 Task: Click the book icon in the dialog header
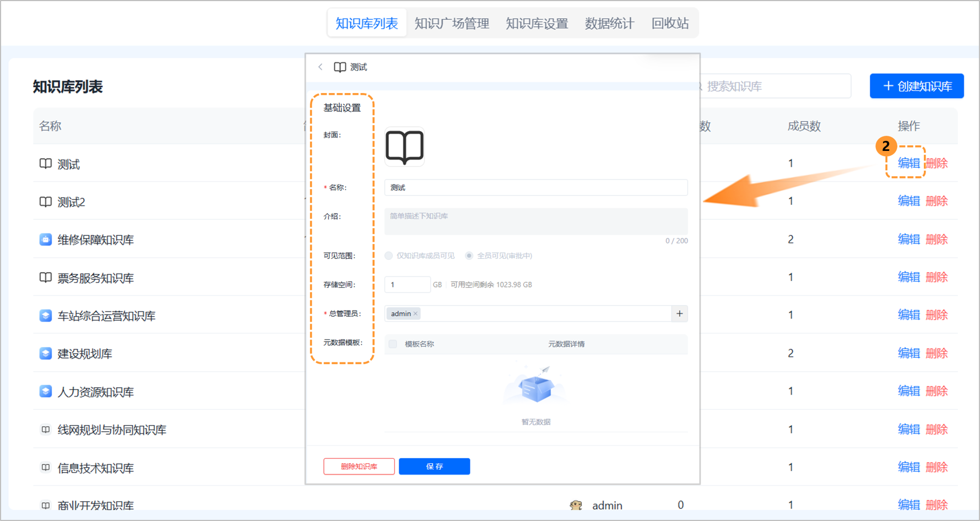pos(339,67)
